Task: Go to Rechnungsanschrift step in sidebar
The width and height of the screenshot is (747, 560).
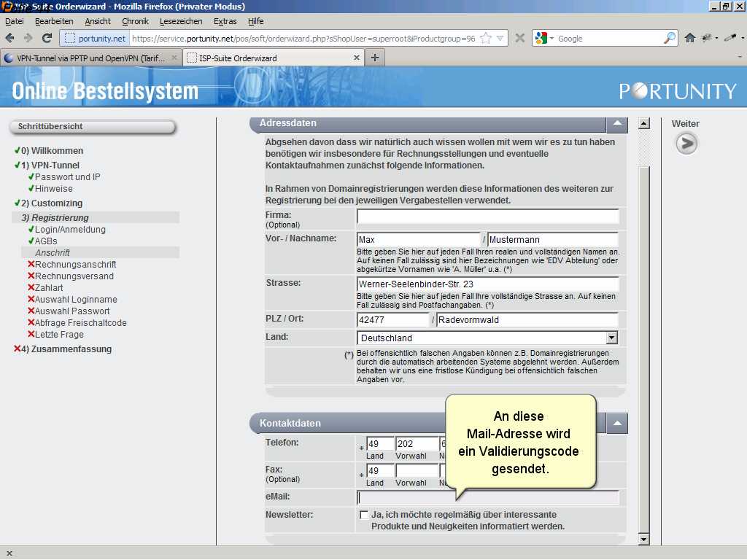Action: (x=75, y=264)
